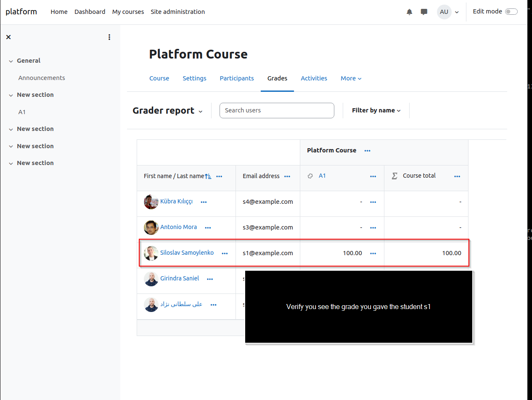Open Platform Course category actions menu
This screenshot has width=532, height=400.
point(367,151)
